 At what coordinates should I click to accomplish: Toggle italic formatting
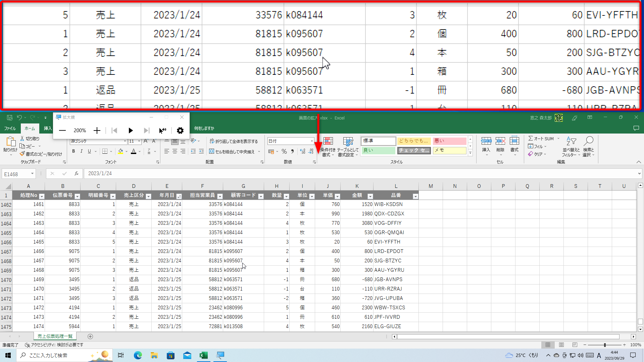[x=81, y=151]
